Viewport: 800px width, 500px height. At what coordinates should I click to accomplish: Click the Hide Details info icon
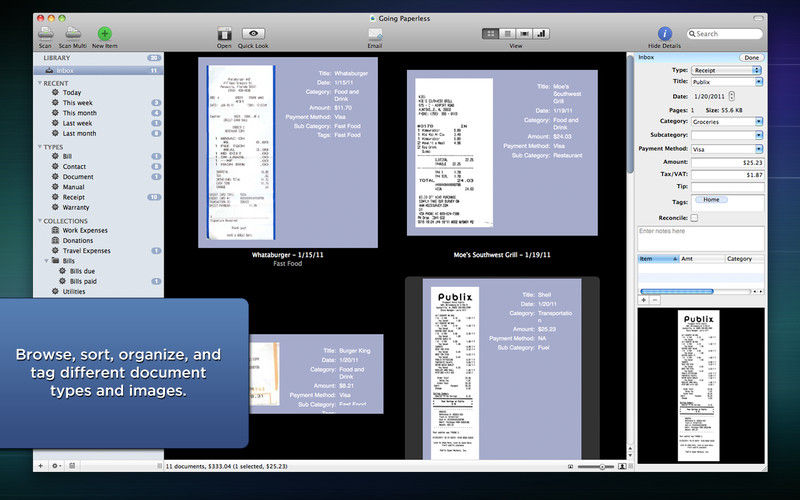coord(664,34)
